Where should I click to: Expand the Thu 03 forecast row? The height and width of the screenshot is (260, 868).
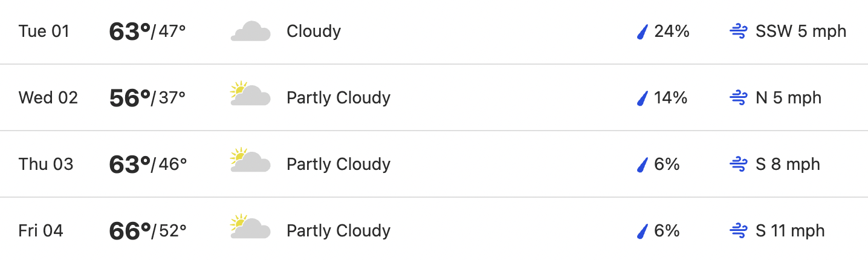pyautogui.click(x=434, y=164)
